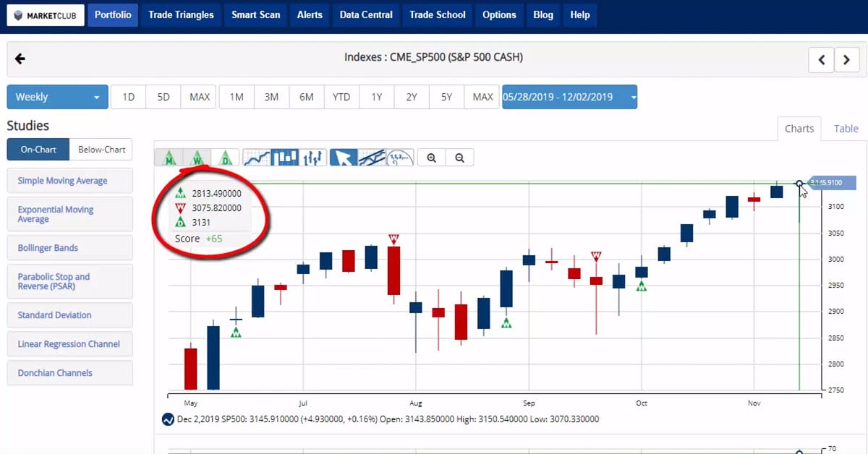868x454 pixels.
Task: Switch to OHLC bar chart style
Action: pyautogui.click(x=312, y=158)
